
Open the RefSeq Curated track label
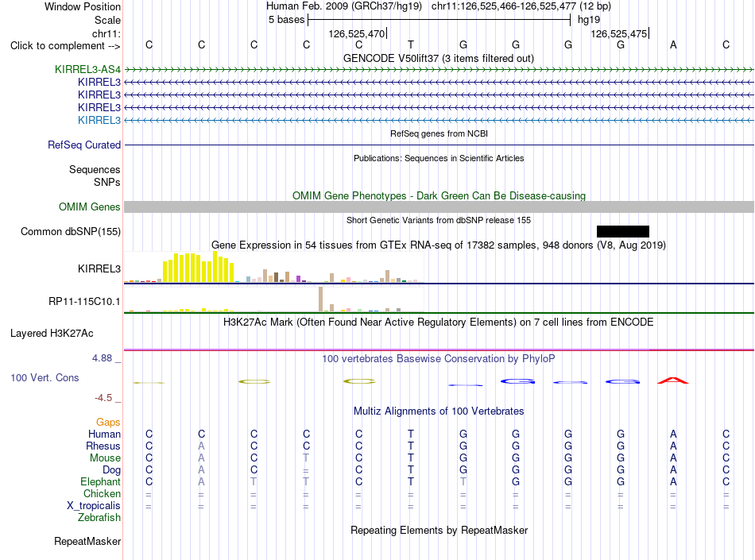coord(84,145)
